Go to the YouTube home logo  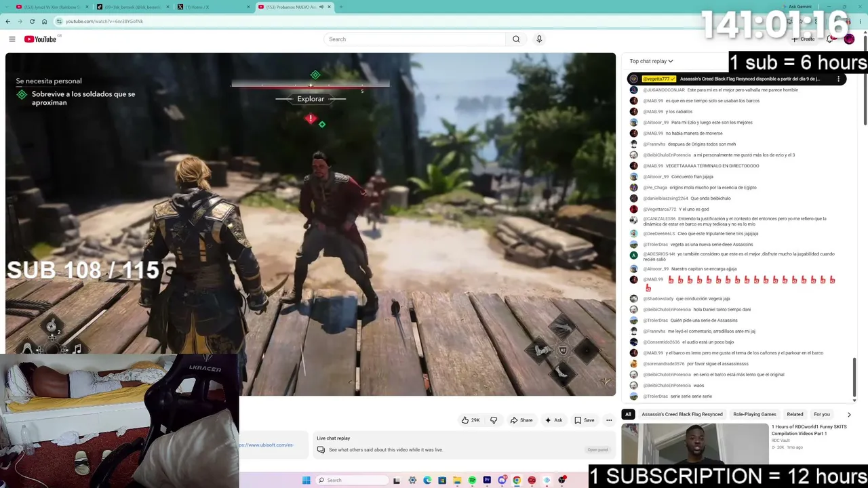pos(41,39)
